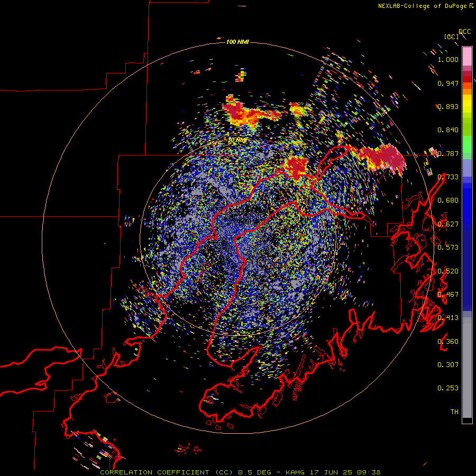Select the 0.787 scale value
This screenshot has width=476, height=476.
[x=448, y=153]
